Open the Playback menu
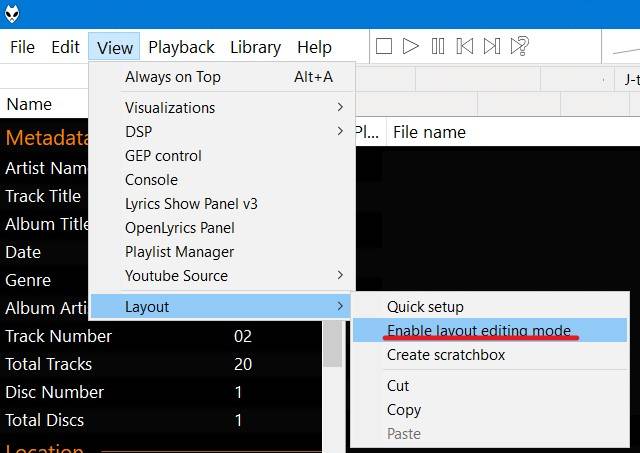This screenshot has width=640, height=453. click(x=181, y=47)
